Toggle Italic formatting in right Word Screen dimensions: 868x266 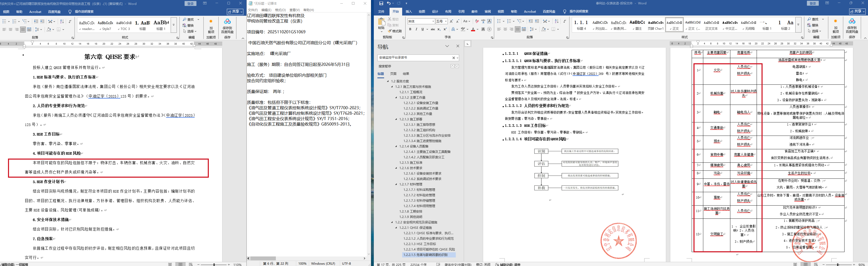click(416, 29)
